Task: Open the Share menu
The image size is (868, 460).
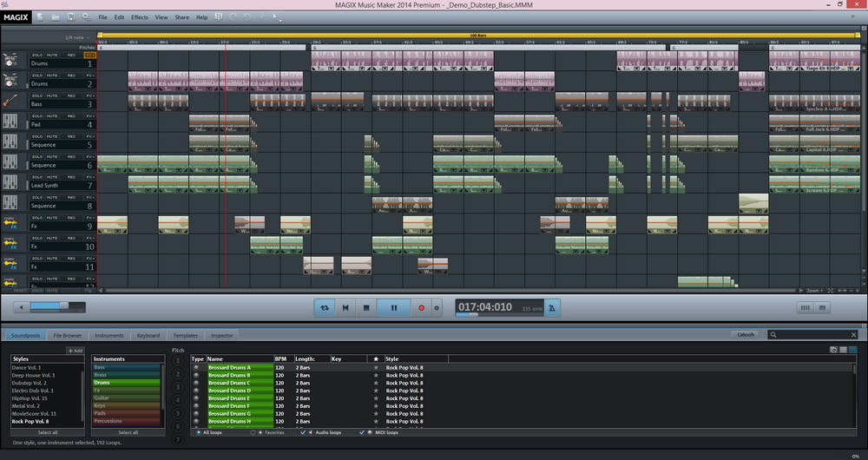Action: coord(181,17)
